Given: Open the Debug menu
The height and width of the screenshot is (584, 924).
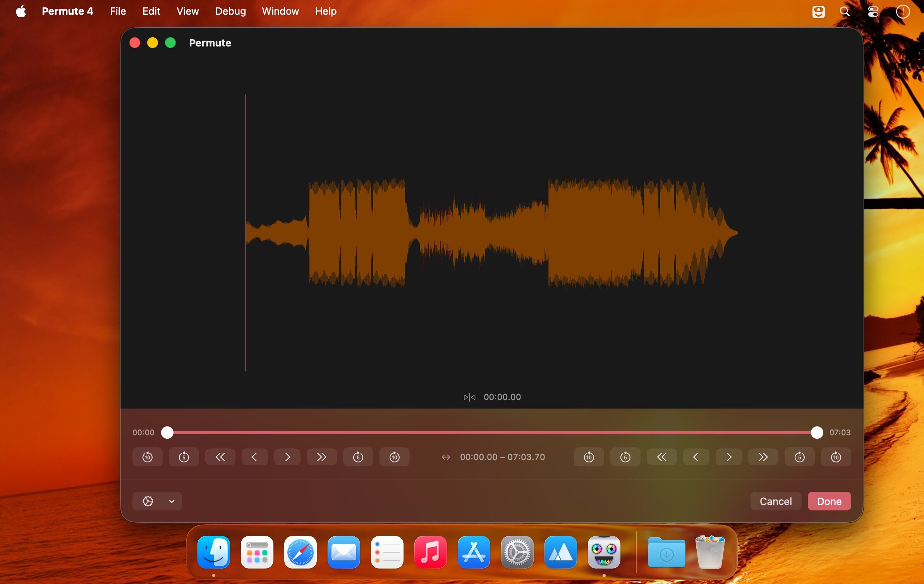Looking at the screenshot, I should [230, 11].
